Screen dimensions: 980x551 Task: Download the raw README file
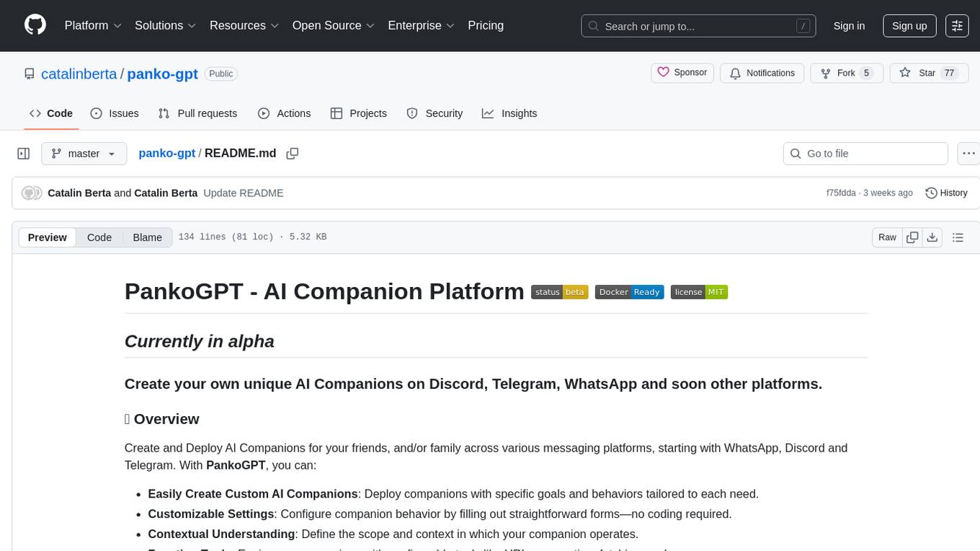932,237
